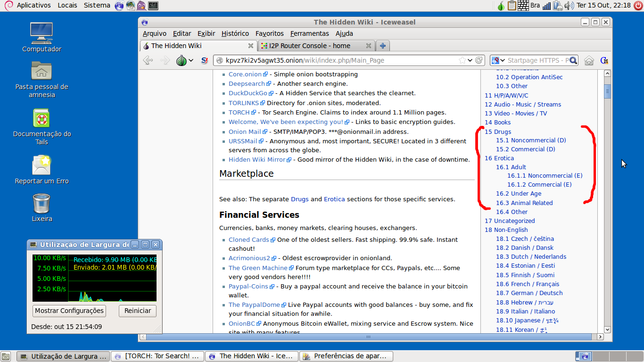Open the Ferramentas menu
644x362 pixels.
coord(310,33)
